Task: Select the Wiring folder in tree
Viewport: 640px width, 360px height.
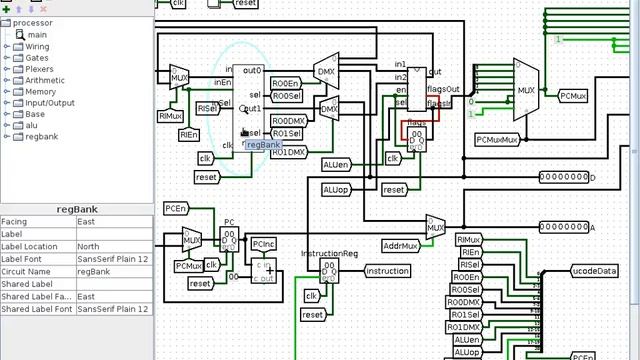Action: (x=31, y=47)
